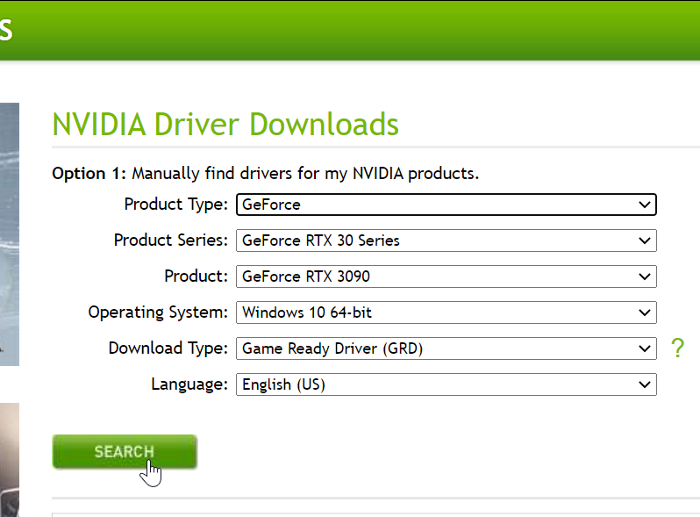Screen dimensions: 700x517
Task: Click the 'Language:' label
Action: pos(189,384)
